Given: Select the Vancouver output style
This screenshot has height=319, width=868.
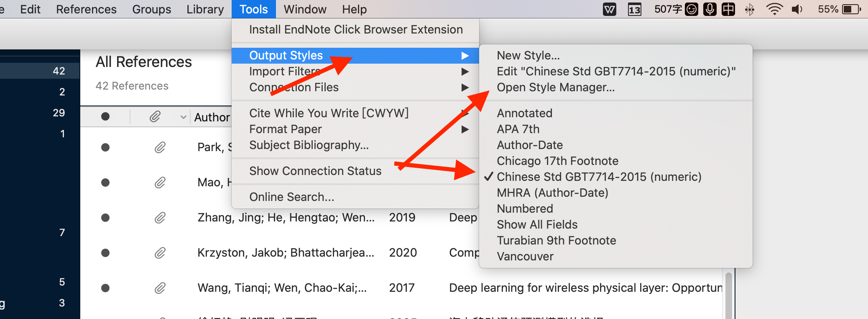Looking at the screenshot, I should click(615, 256).
